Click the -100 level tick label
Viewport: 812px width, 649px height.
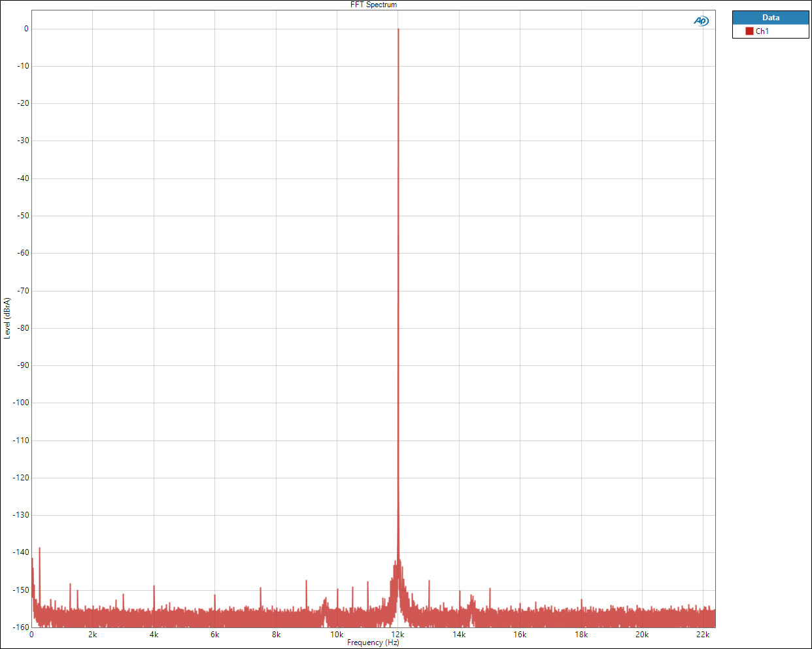[x=21, y=403]
